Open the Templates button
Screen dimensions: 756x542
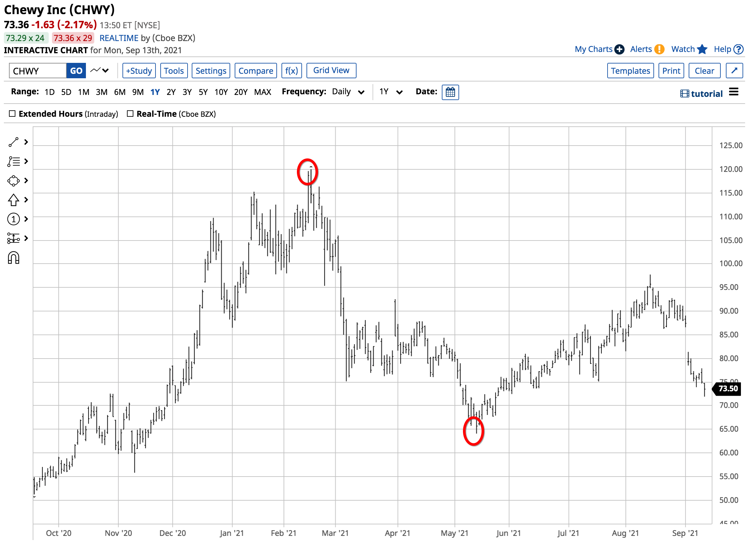pyautogui.click(x=630, y=71)
